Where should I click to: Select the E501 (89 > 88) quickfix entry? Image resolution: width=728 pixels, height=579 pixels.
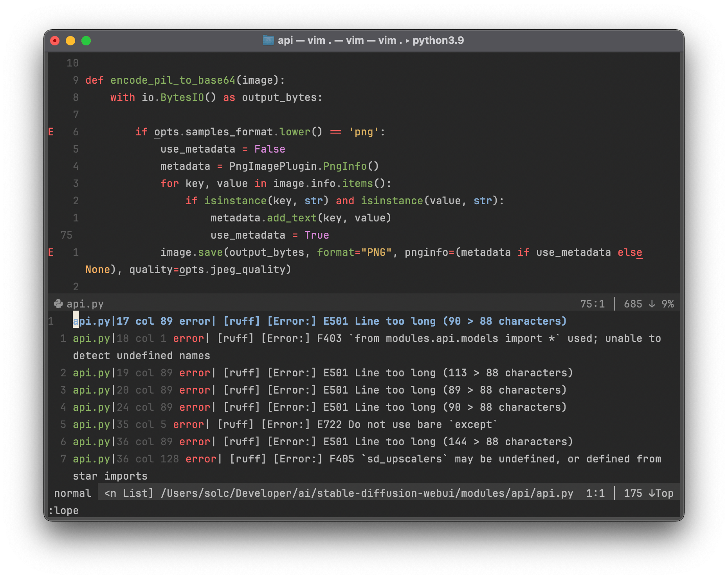click(320, 390)
